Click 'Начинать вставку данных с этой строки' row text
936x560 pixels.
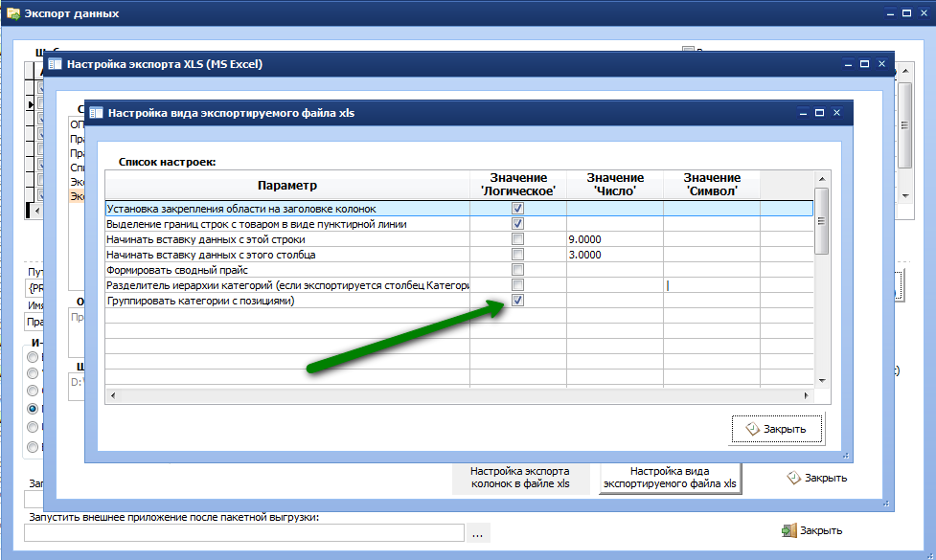[206, 239]
